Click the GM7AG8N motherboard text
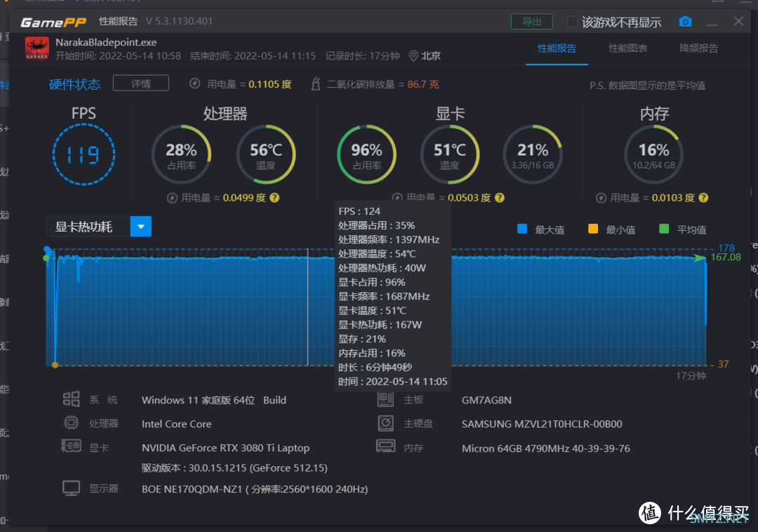Viewport: 758px width, 532px height. pos(486,400)
